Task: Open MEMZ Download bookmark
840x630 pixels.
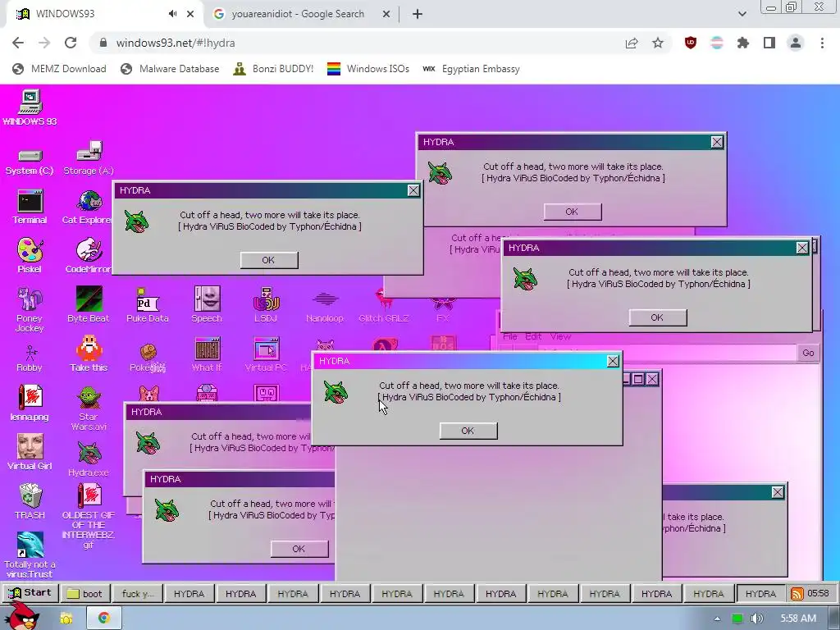Action: 59,69
